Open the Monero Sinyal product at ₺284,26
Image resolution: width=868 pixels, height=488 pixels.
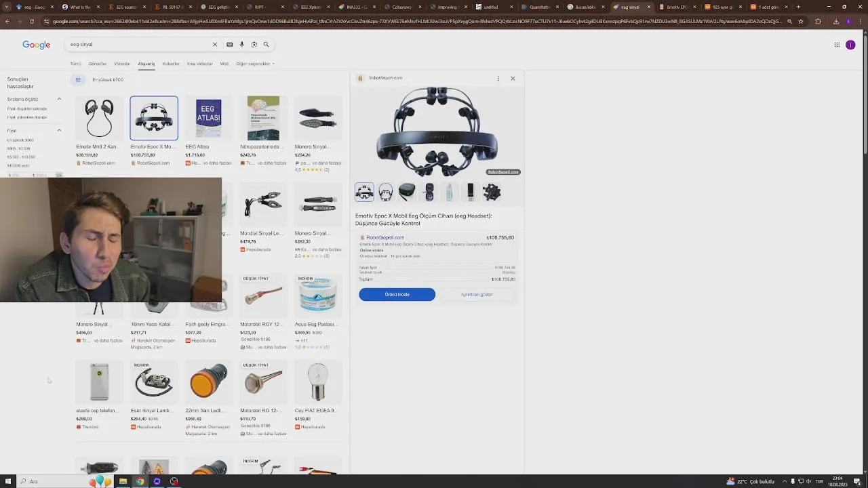[317, 133]
